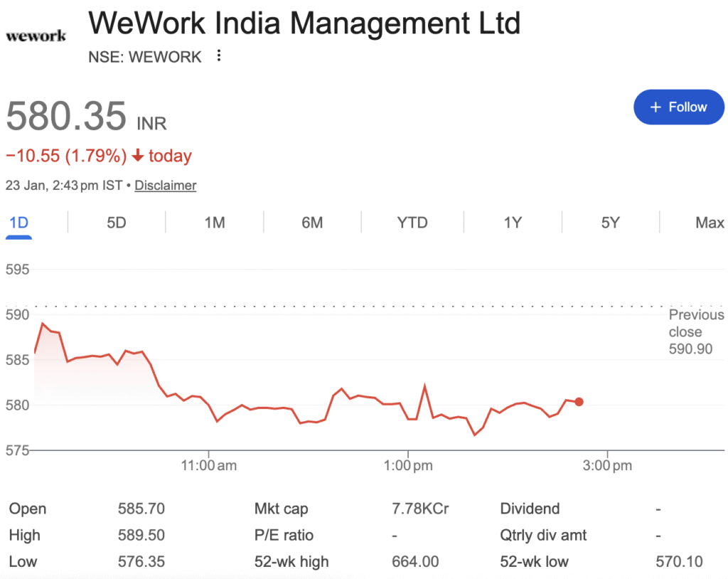728x579 pixels.
Task: Click the red current price dot on chart
Action: 579,402
